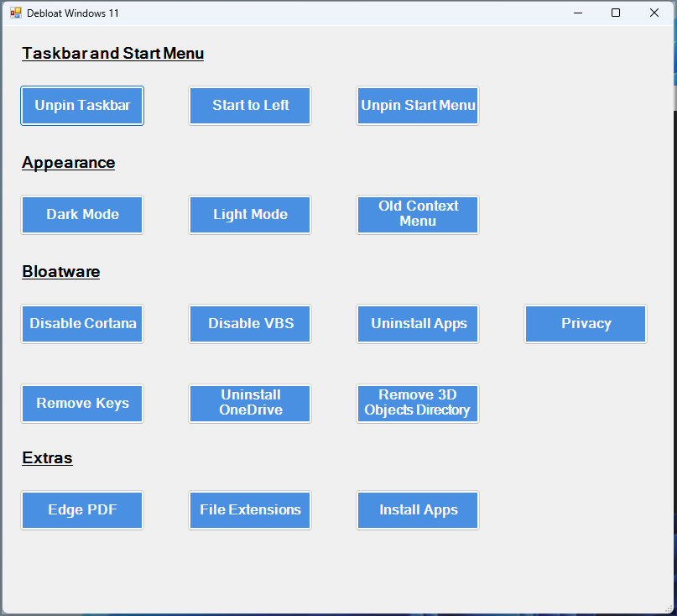
Task: Enable Dark Mode
Action: [x=81, y=215]
